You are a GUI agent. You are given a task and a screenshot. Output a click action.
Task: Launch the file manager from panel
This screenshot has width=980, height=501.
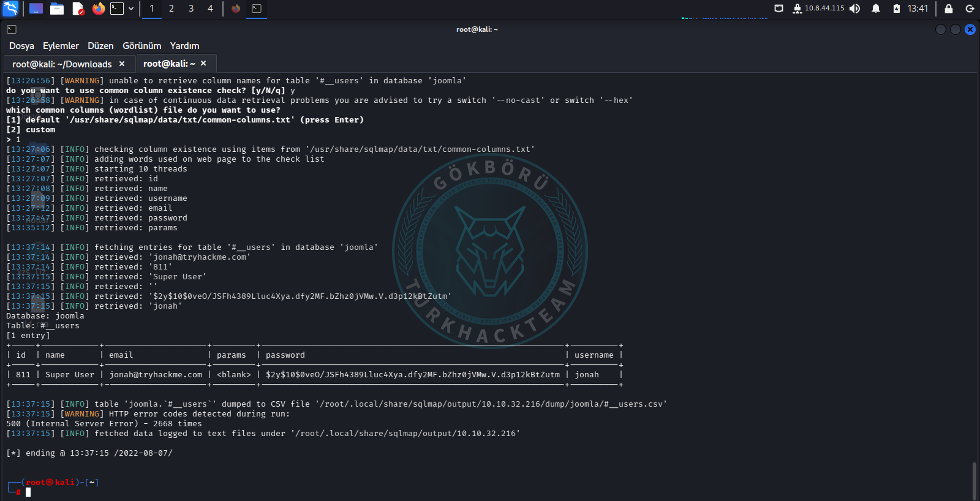click(x=57, y=9)
